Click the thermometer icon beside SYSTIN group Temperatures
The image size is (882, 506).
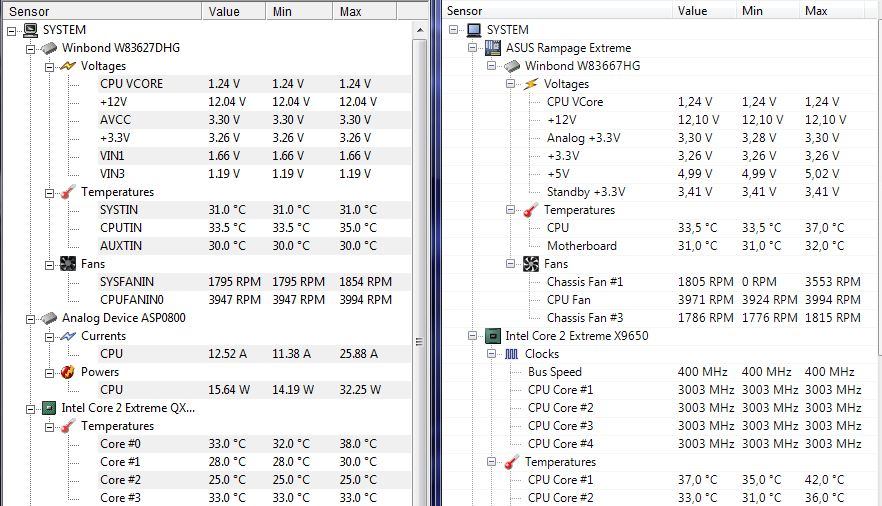click(x=68, y=192)
